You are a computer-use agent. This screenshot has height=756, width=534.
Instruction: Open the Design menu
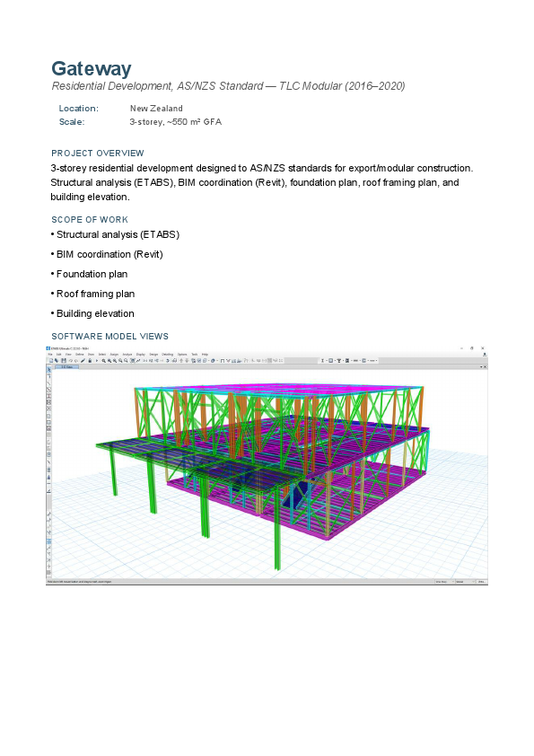(153, 355)
